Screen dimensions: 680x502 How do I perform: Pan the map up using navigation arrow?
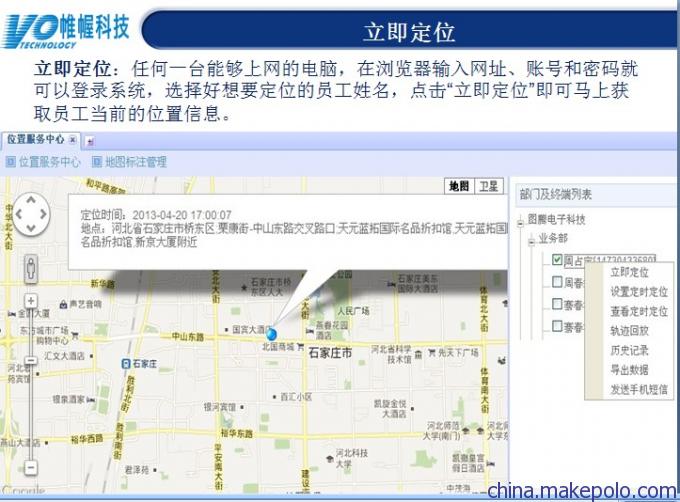(31, 200)
